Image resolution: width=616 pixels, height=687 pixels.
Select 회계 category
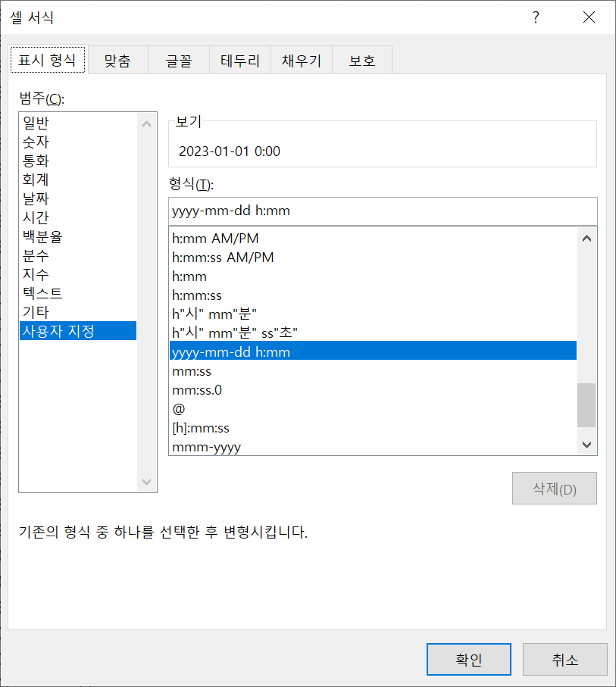78,180
